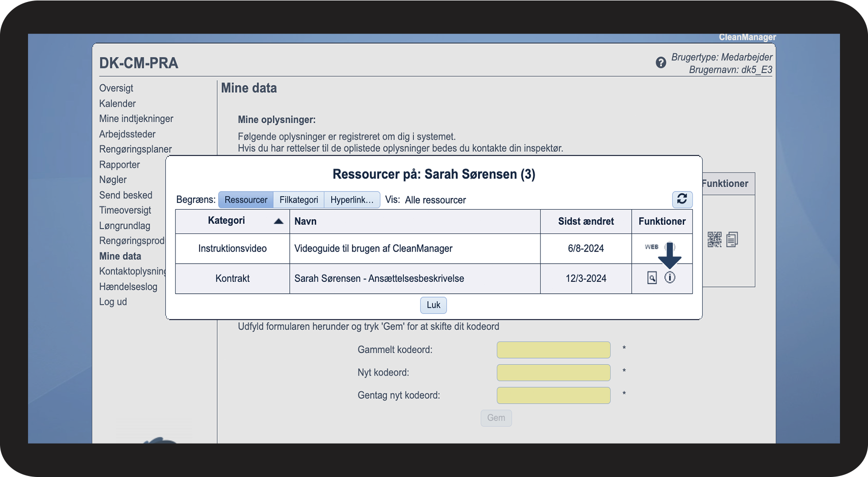Go to Oversigt in the sidebar
Viewport: 868px width, 477px height.
click(x=116, y=88)
